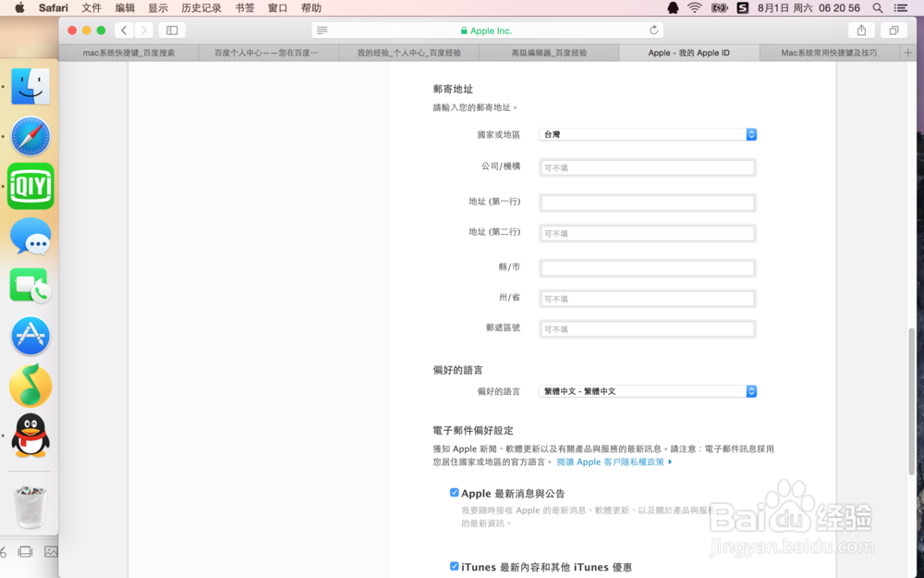Viewport: 924px width, 578px height.
Task: Launch Safari compass icon in Dock
Action: (x=30, y=136)
